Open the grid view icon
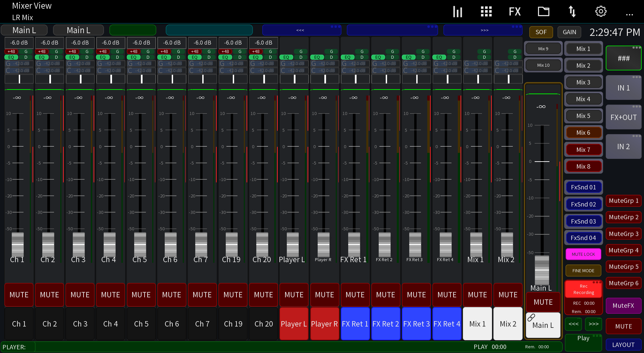 coord(486,11)
